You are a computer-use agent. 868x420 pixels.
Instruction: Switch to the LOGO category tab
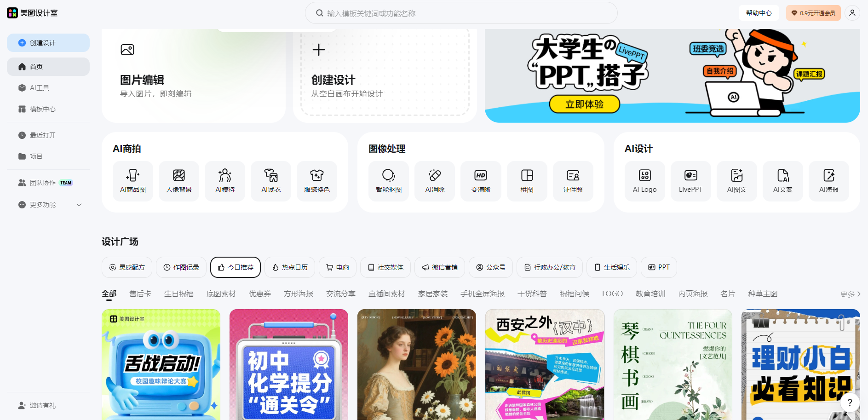612,293
